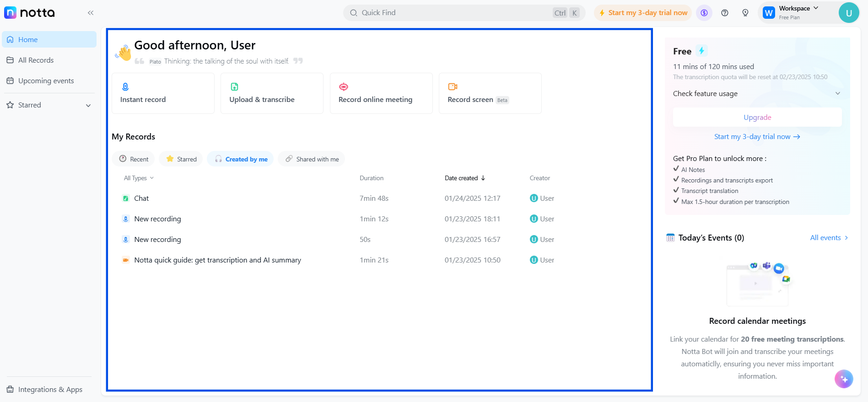This screenshot has height=402, width=868.
Task: Expand Check feature usage
Action: coord(757,94)
